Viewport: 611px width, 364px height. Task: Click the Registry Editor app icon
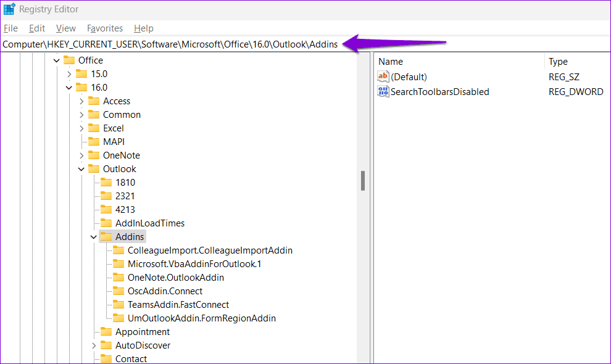pyautogui.click(x=9, y=9)
